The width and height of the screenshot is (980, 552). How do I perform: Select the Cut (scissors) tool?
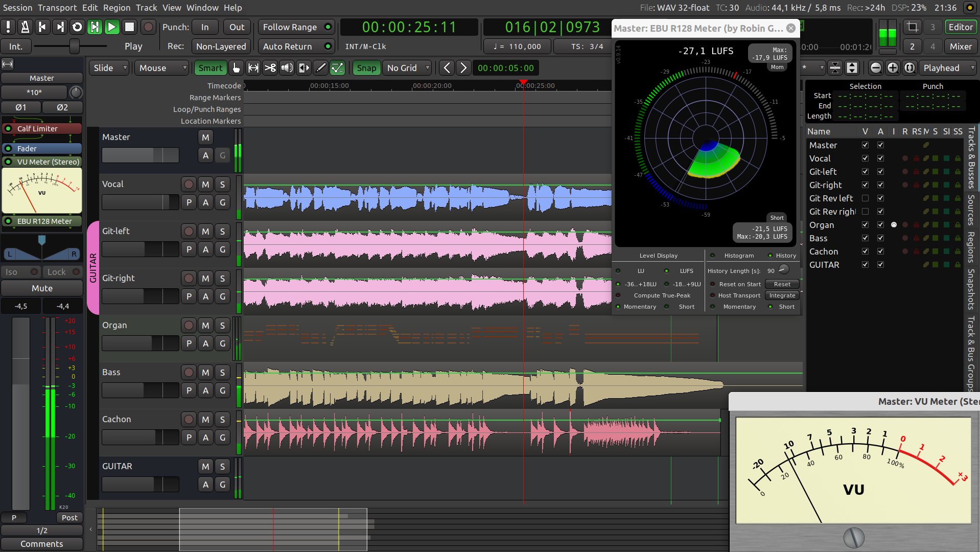point(270,68)
